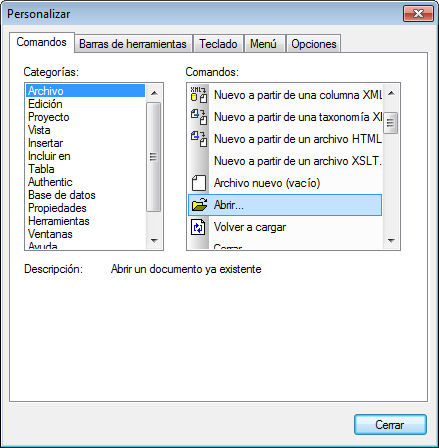Viewport: 439px width, 448px height.
Task: Click the commands list scrollbar thumb
Action: 391,123
